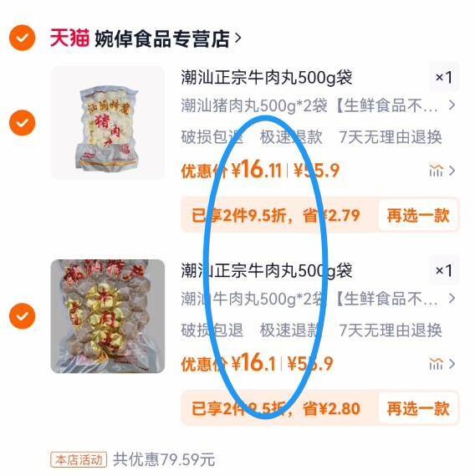
Task: Uncheck the whole 婉倬食品专营店 store selection
Action: click(22, 38)
